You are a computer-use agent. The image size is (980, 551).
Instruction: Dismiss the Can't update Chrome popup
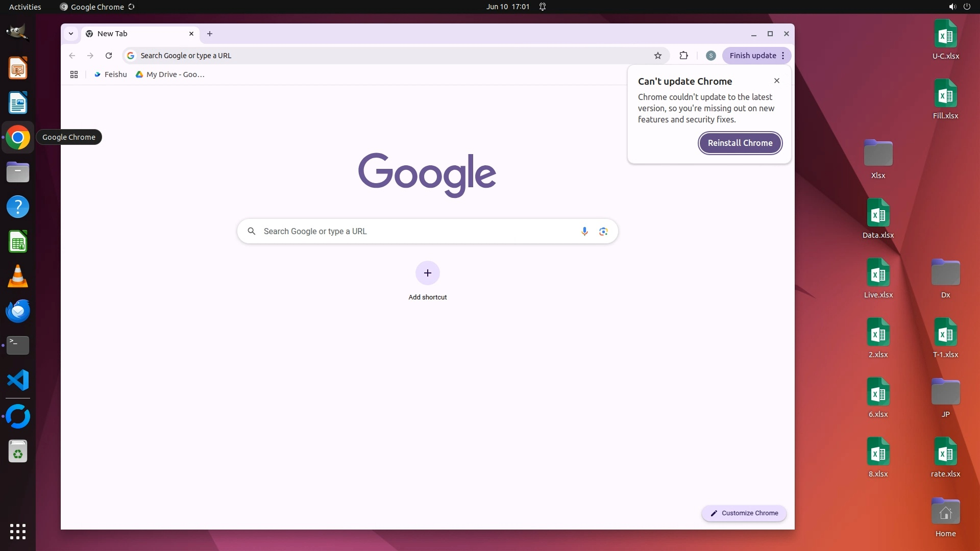pos(776,81)
